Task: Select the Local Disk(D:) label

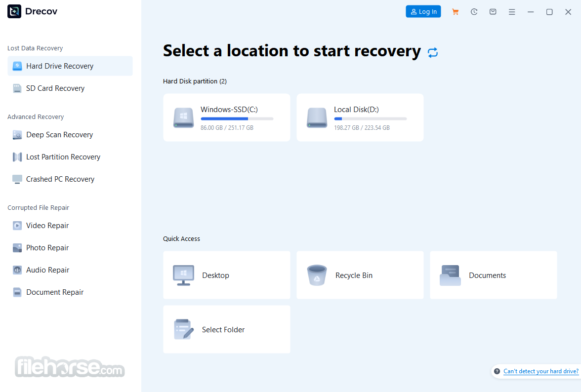Action: (x=356, y=110)
